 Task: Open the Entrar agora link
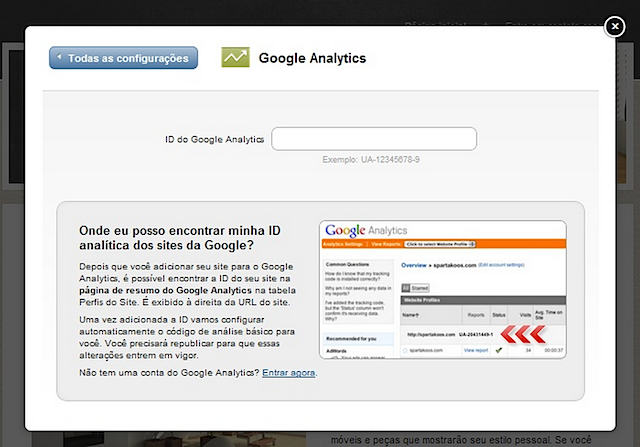[x=289, y=372]
